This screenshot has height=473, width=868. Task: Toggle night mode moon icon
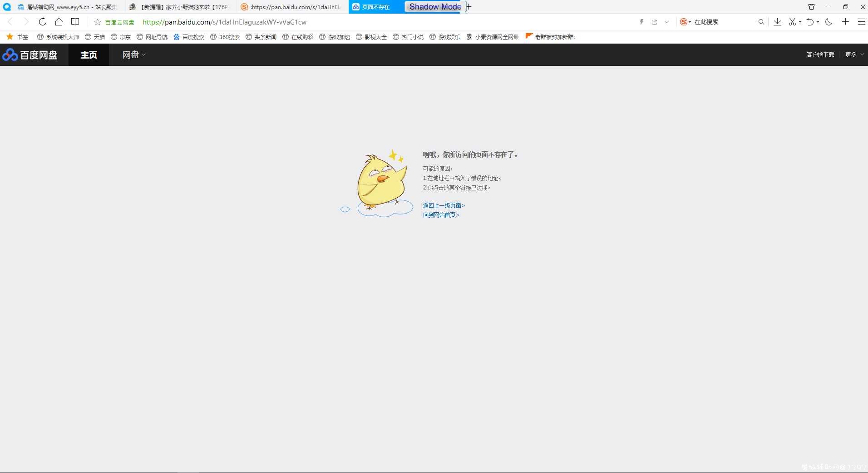[x=829, y=22]
